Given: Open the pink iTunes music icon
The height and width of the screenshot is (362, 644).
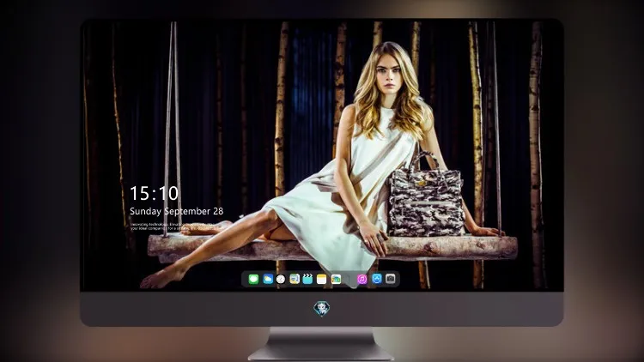Looking at the screenshot, I should [361, 279].
